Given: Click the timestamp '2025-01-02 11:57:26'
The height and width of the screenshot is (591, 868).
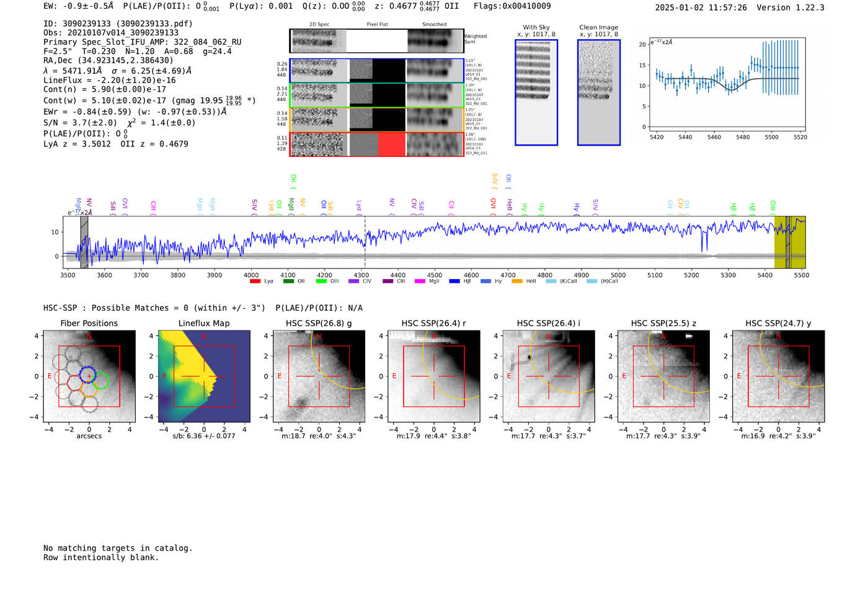Looking at the screenshot, I should [701, 7].
